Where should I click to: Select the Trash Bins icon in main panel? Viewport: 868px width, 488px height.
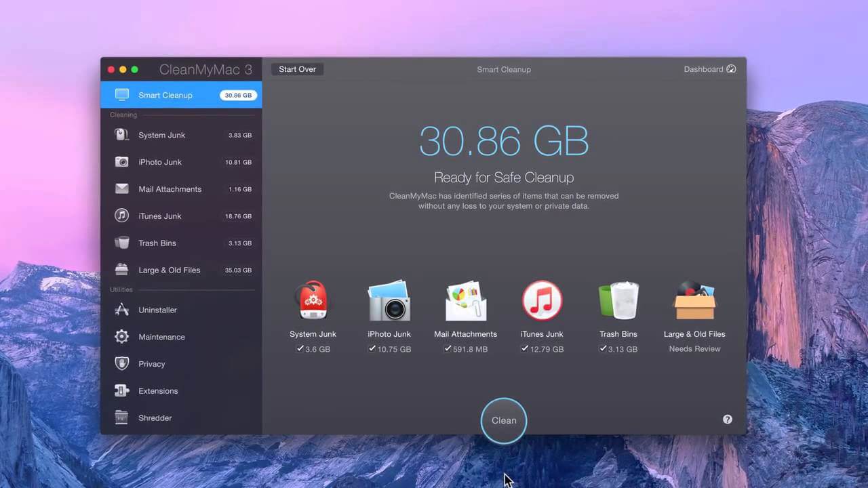point(618,300)
